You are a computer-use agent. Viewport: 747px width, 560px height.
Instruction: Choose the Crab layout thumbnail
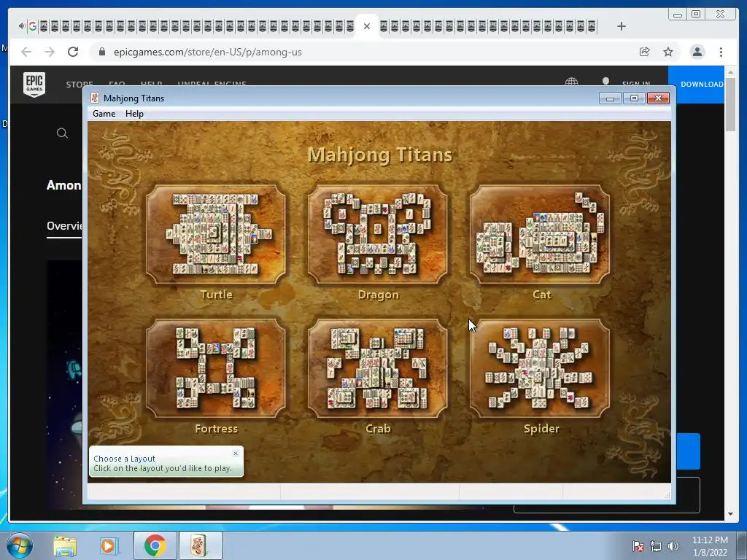378,368
